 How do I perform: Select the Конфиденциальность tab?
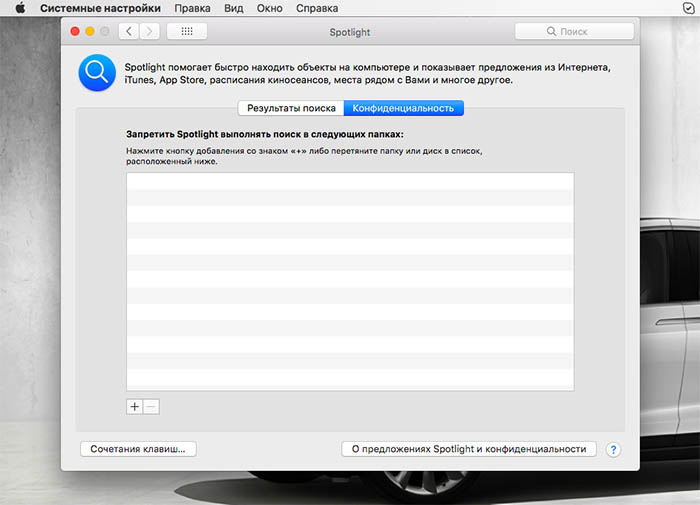pos(403,108)
